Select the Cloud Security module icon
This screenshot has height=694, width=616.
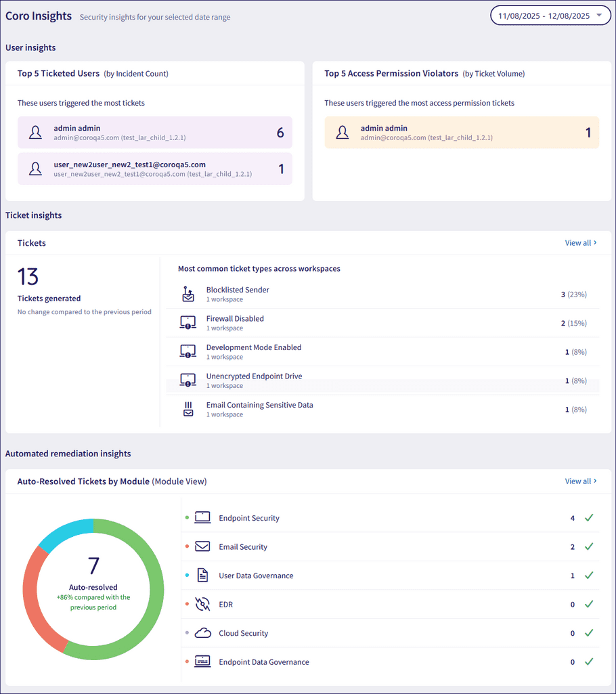(202, 633)
